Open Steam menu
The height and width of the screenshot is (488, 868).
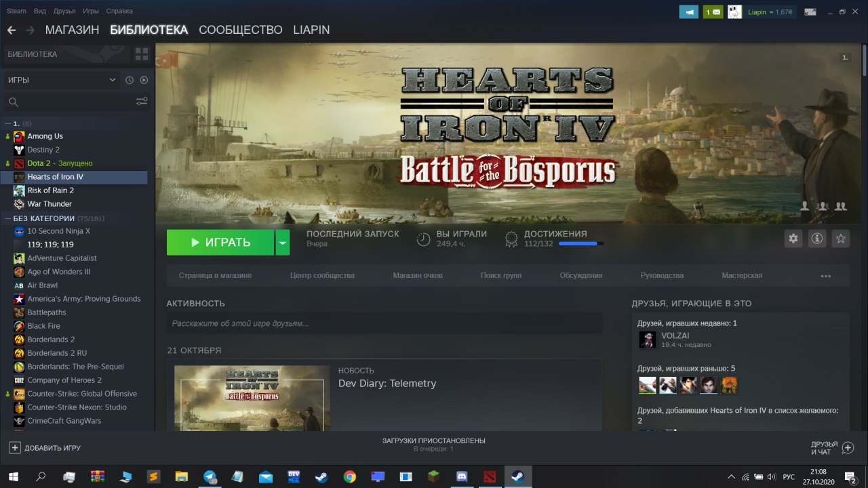[16, 11]
